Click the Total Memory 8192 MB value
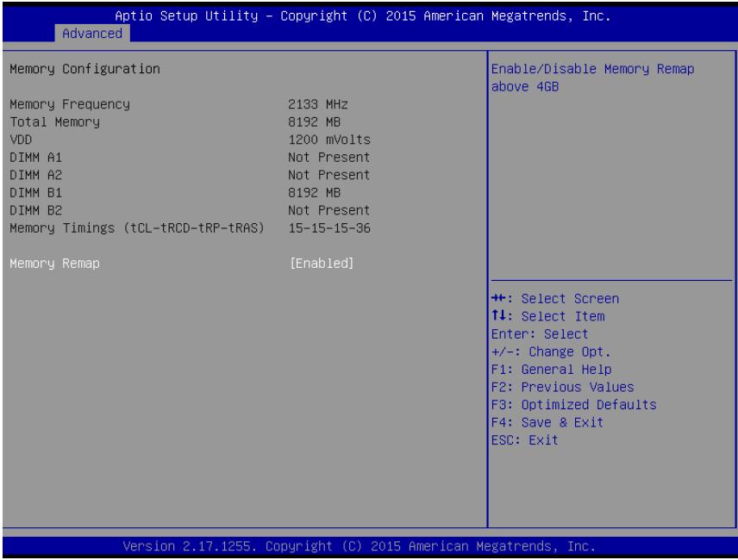Viewport: 738px width, 560px height. click(x=314, y=121)
